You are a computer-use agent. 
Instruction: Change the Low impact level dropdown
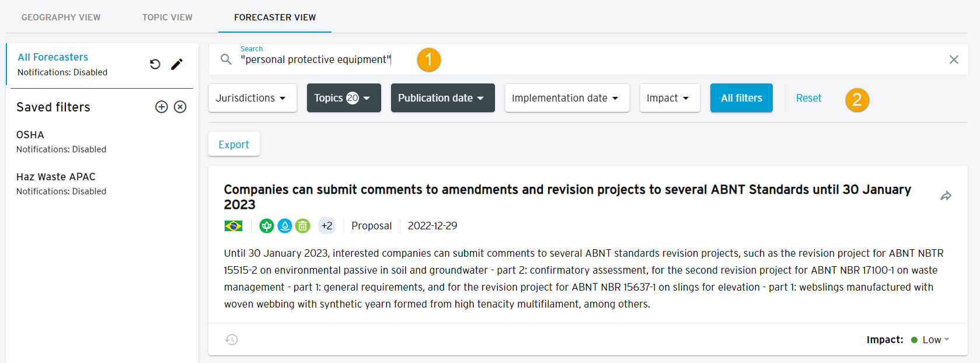point(936,340)
